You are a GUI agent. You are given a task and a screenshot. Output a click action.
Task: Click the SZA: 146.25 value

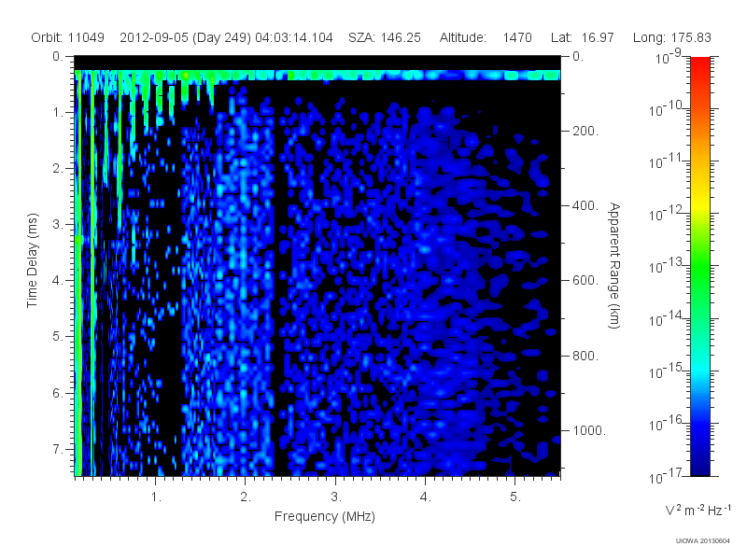385,37
